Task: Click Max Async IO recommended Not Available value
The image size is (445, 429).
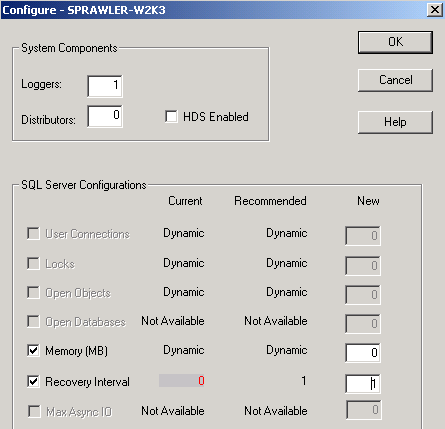Action: click(x=276, y=411)
